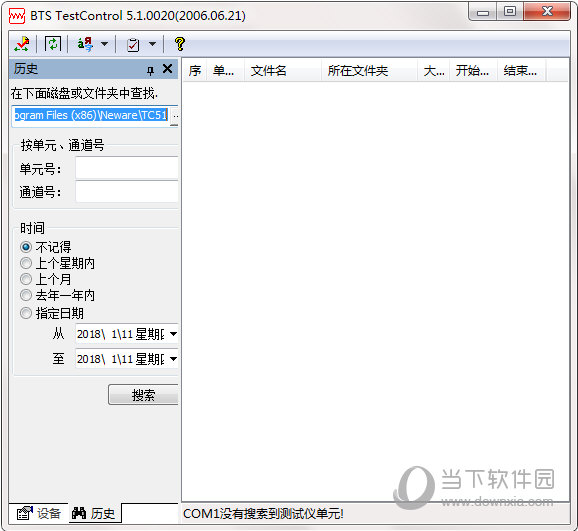Click the 单元号 input field
The height and width of the screenshot is (531, 578).
coord(127,169)
